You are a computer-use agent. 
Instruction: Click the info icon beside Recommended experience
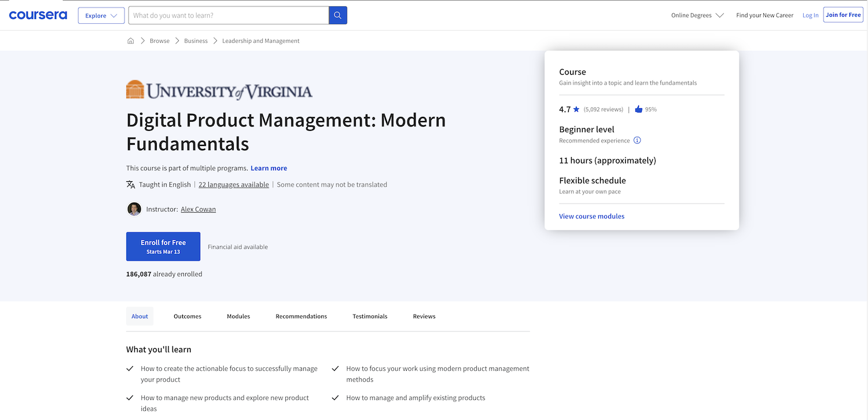637,141
